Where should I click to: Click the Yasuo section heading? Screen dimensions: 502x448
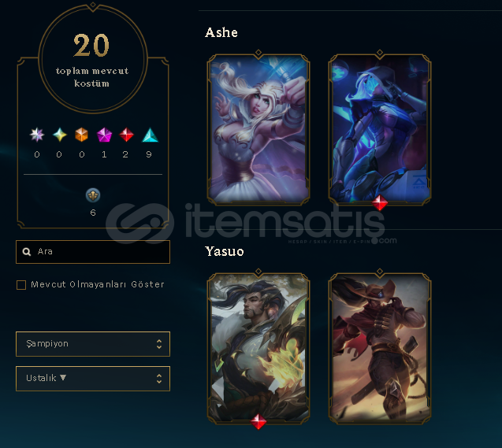[x=225, y=251]
